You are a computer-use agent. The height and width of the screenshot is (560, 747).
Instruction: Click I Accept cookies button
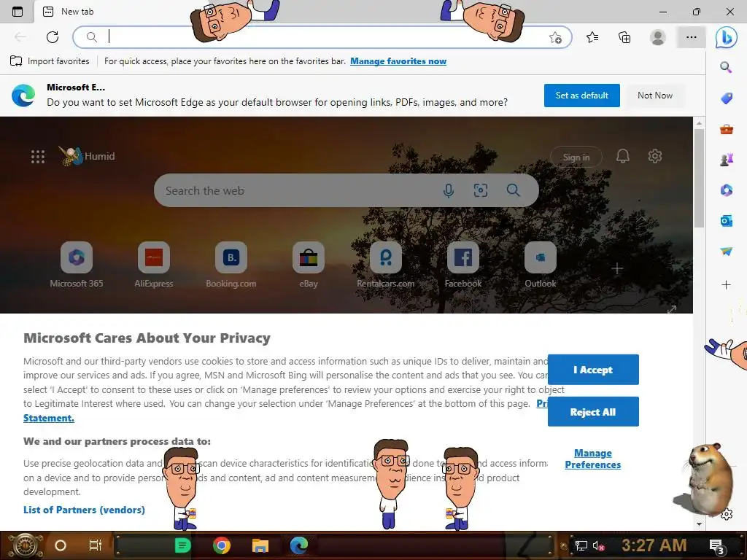click(593, 370)
